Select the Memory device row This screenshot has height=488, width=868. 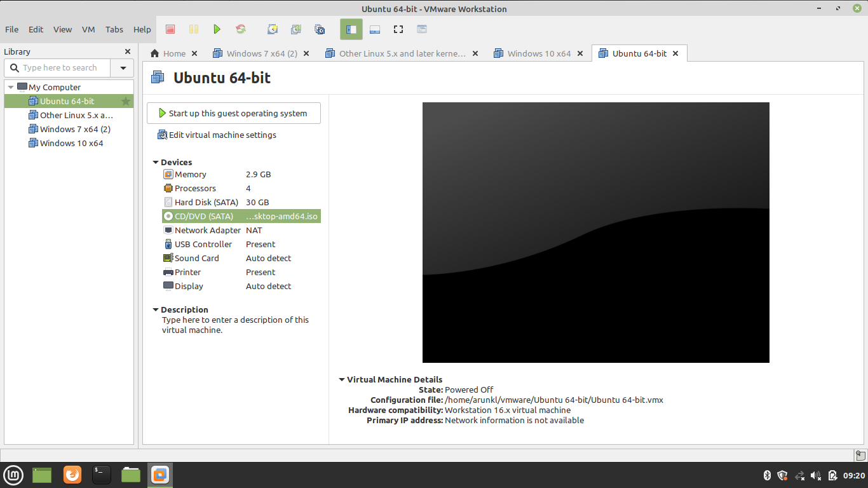[x=241, y=174]
